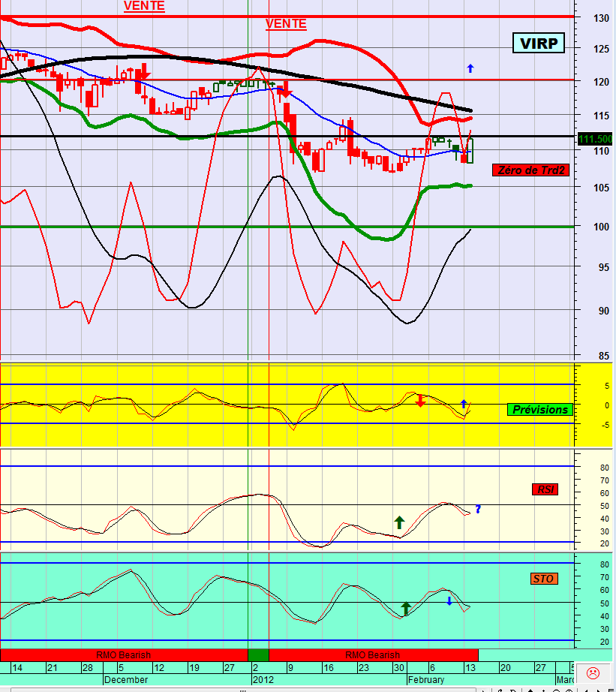Click the orange STO label
The height and width of the screenshot is (692, 616).
pyautogui.click(x=543, y=579)
